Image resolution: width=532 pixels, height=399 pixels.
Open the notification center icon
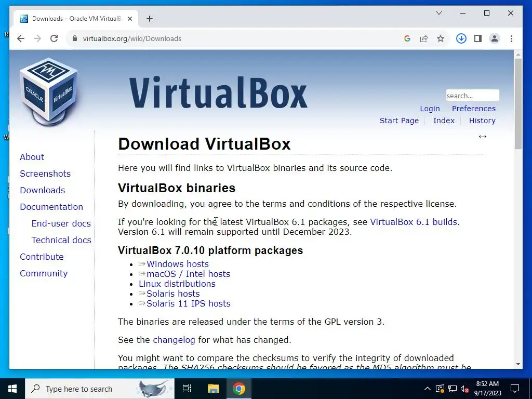pyautogui.click(x=515, y=389)
